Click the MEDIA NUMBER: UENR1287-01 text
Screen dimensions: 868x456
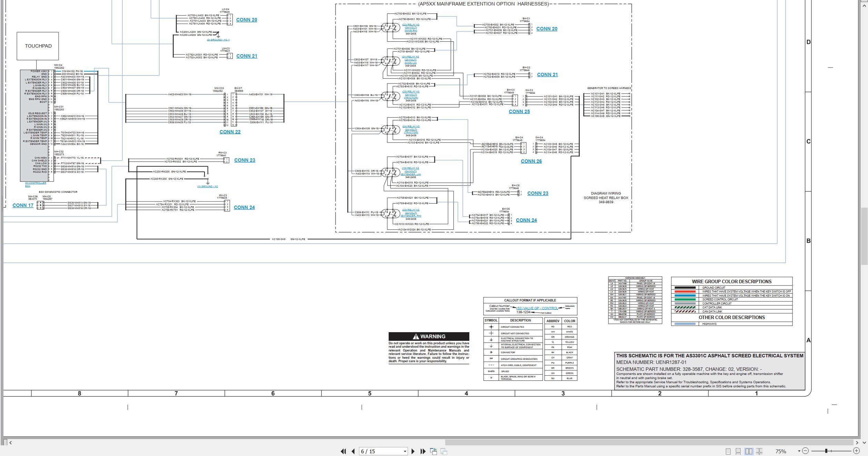pos(651,362)
